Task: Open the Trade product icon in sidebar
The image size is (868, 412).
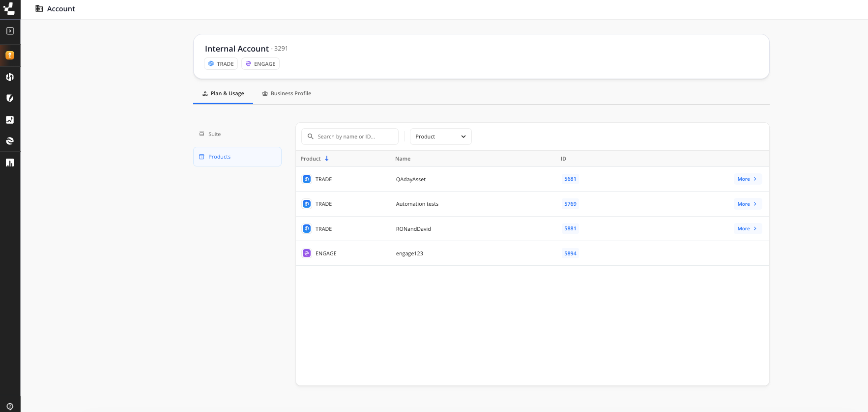Action: click(10, 77)
